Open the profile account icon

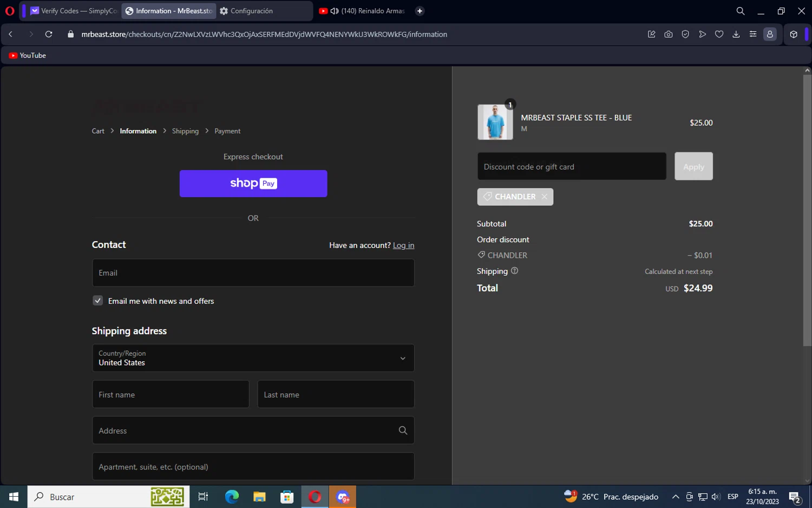(770, 34)
